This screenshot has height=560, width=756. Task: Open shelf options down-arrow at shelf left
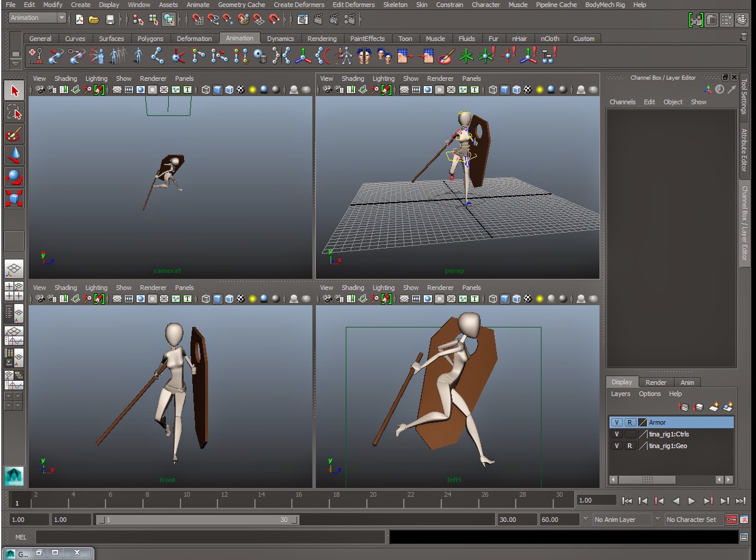coord(15,63)
